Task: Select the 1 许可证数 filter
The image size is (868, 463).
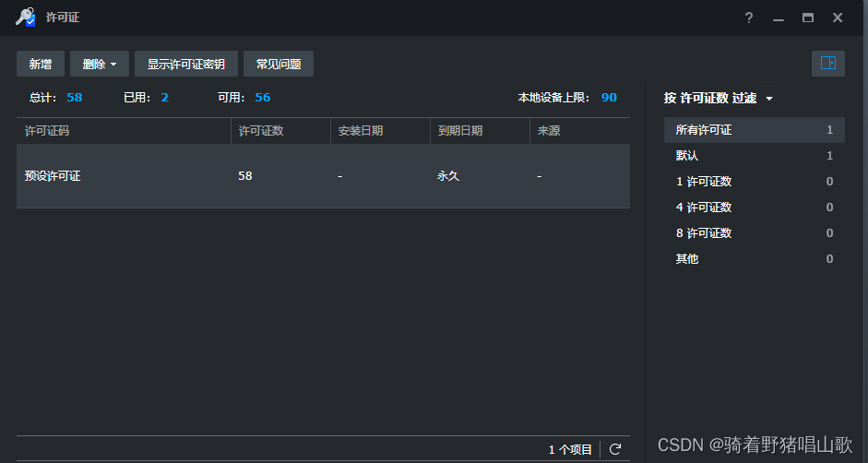Action: click(x=754, y=182)
